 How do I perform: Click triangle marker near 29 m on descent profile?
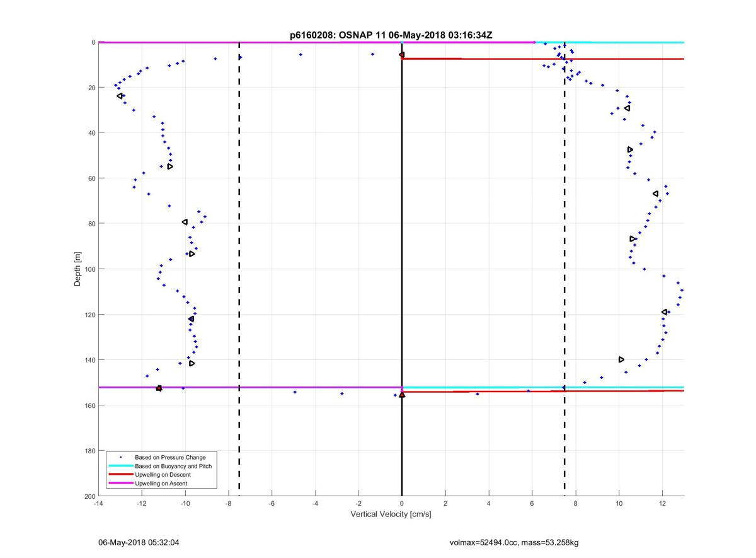tap(627, 108)
